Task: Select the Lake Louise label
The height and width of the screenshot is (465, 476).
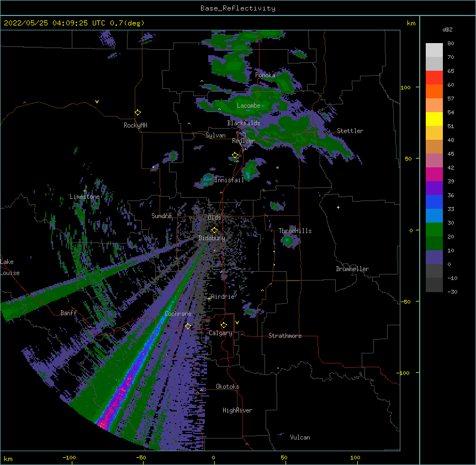Action: 10,267
